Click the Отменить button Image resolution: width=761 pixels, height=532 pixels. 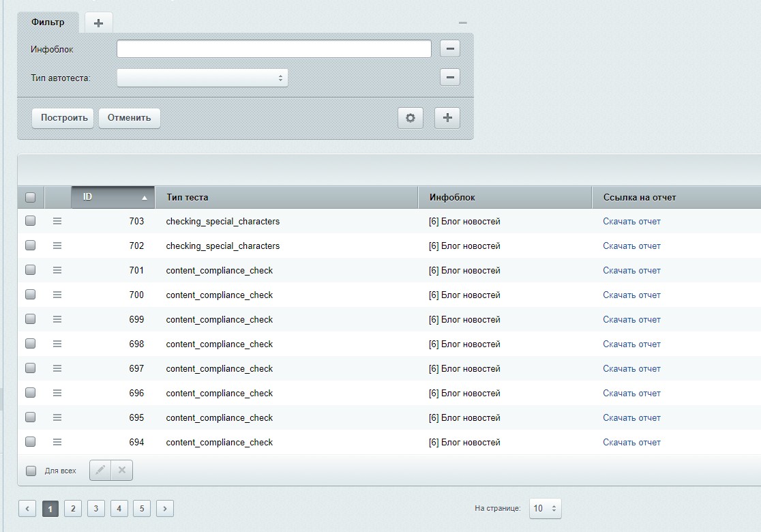[130, 118]
